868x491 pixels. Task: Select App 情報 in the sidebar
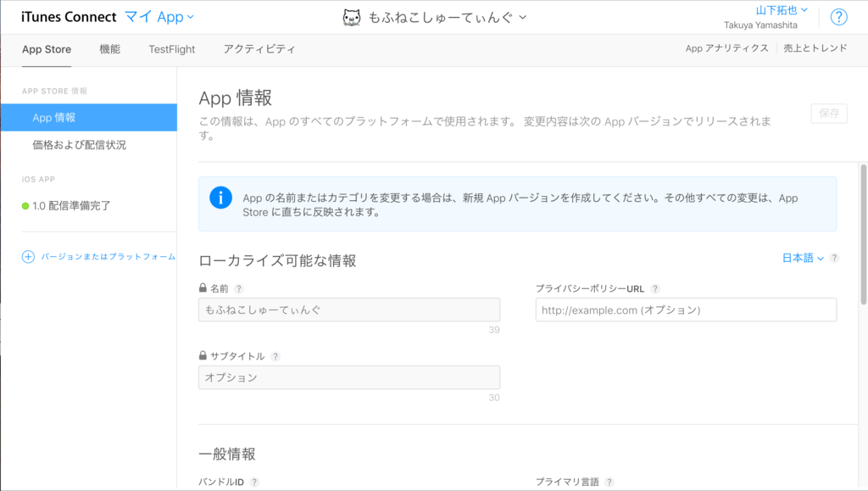88,117
